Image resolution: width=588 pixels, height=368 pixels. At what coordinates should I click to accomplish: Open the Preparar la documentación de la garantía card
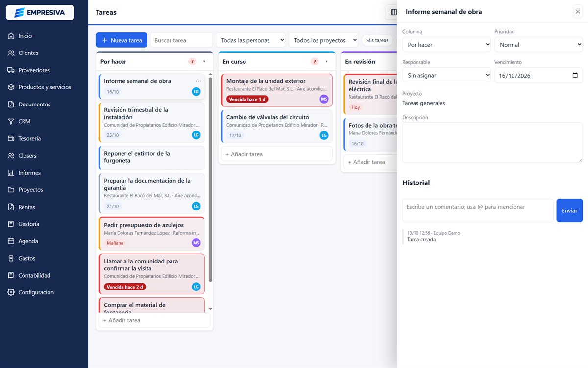[151, 194]
